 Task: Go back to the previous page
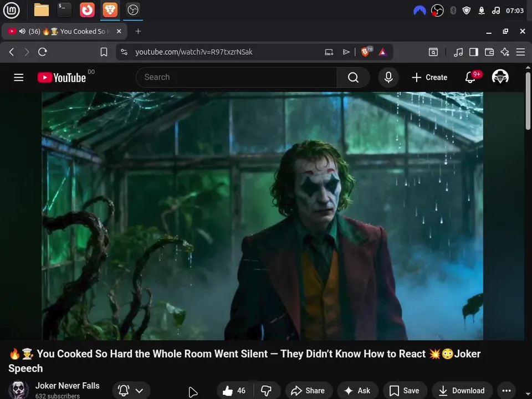point(12,52)
